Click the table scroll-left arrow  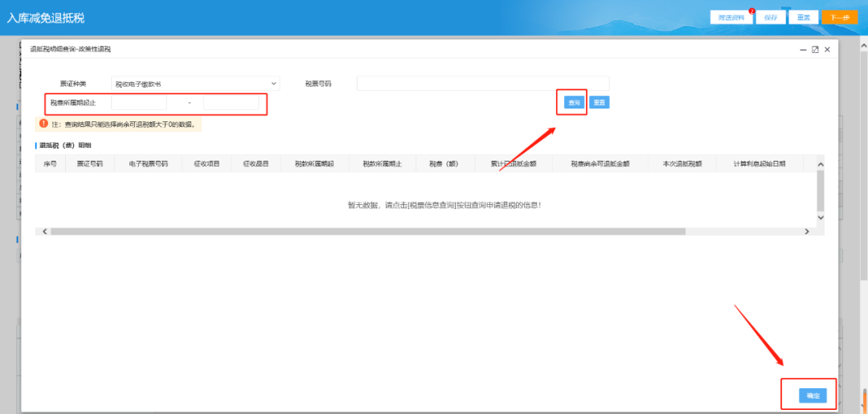coord(45,232)
